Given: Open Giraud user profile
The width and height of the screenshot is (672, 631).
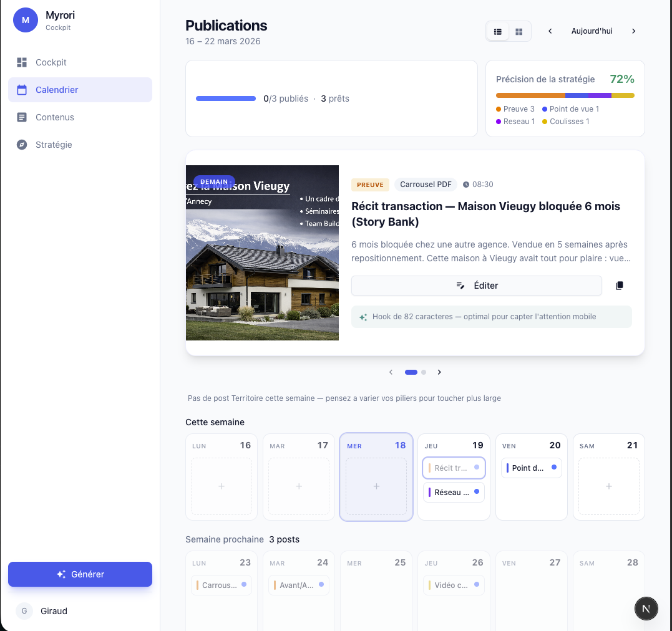Looking at the screenshot, I should [x=54, y=611].
